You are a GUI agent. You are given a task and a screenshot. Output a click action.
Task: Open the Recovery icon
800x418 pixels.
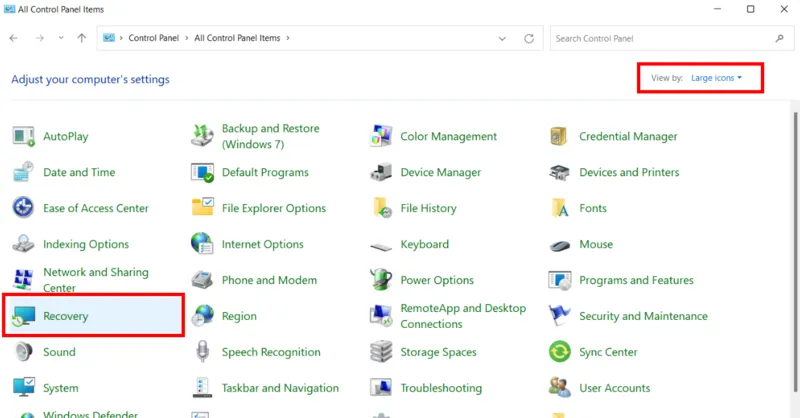pos(24,316)
